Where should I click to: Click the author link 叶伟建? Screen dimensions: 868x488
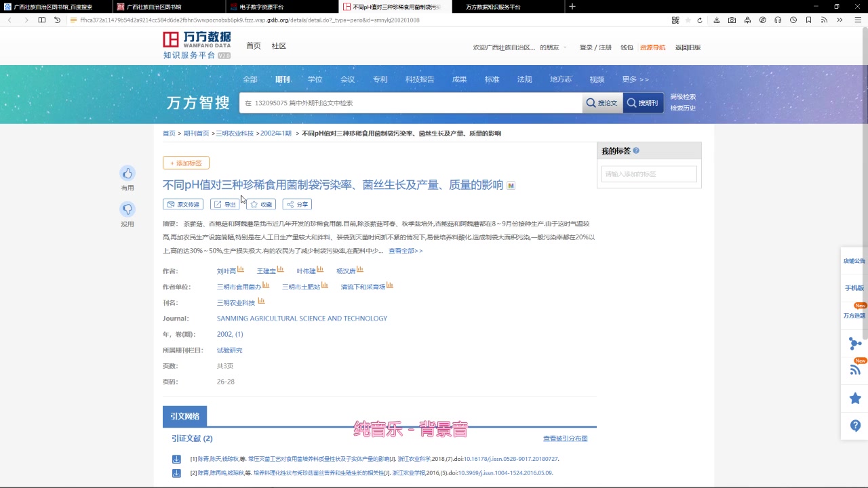306,271
